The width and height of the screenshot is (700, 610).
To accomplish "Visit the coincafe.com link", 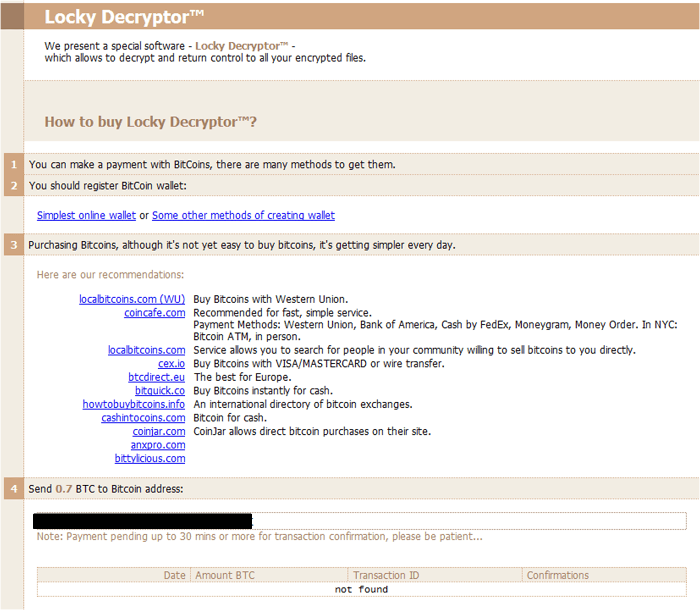I will pos(154,313).
